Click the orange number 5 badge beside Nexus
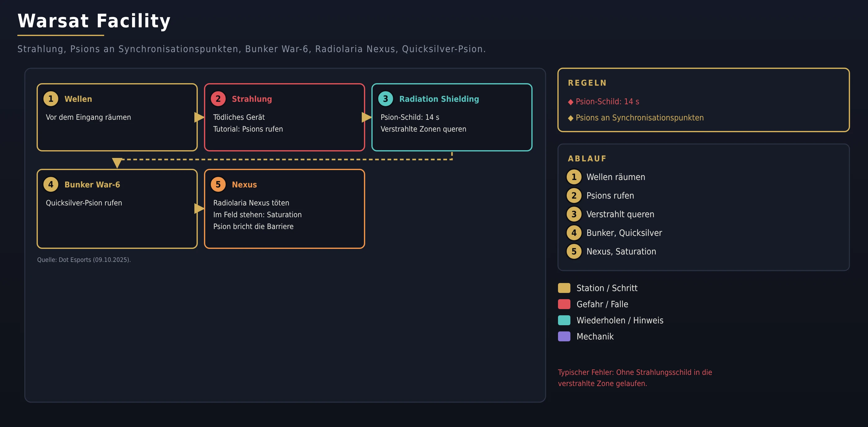The image size is (868, 427). (218, 185)
